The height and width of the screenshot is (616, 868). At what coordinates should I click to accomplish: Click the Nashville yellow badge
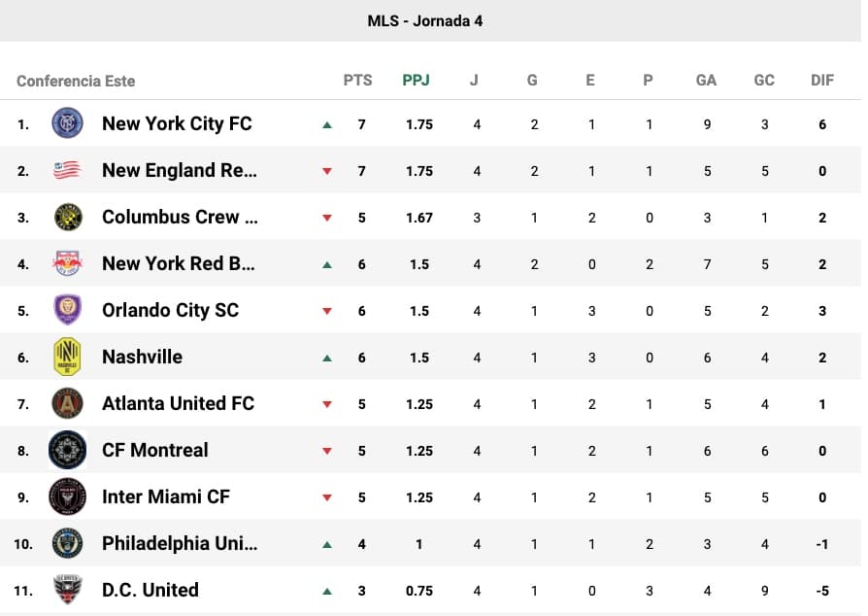coord(67,357)
